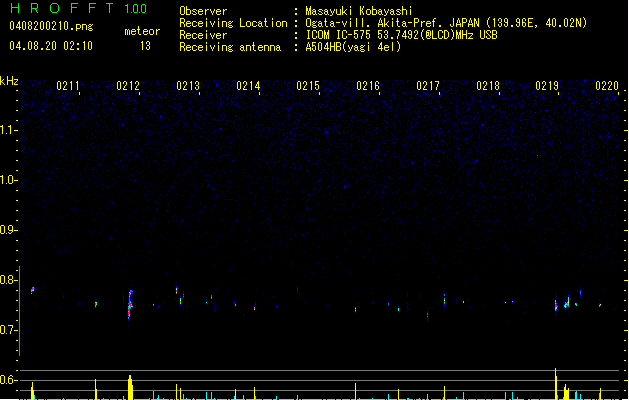Click the 0213 time marker
629x400 pixels.
(x=188, y=86)
